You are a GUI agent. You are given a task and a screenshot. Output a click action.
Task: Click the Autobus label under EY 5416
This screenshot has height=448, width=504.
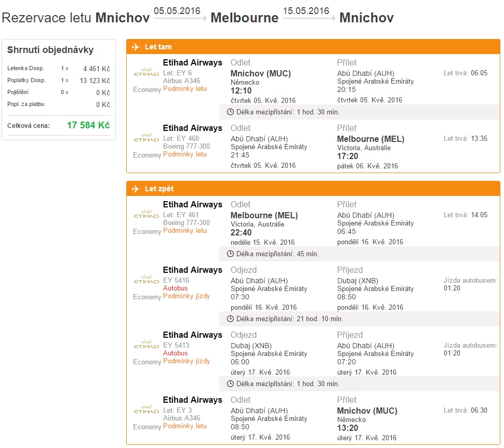(x=175, y=288)
